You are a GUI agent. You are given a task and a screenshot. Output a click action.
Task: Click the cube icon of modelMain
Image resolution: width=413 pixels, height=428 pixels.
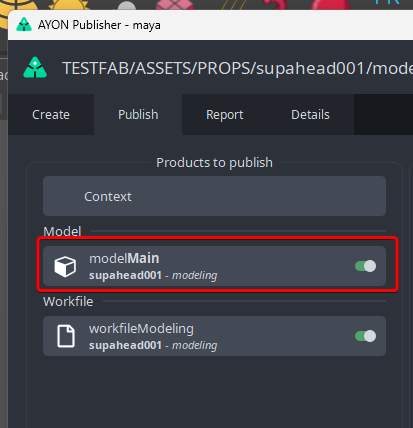[x=65, y=266]
